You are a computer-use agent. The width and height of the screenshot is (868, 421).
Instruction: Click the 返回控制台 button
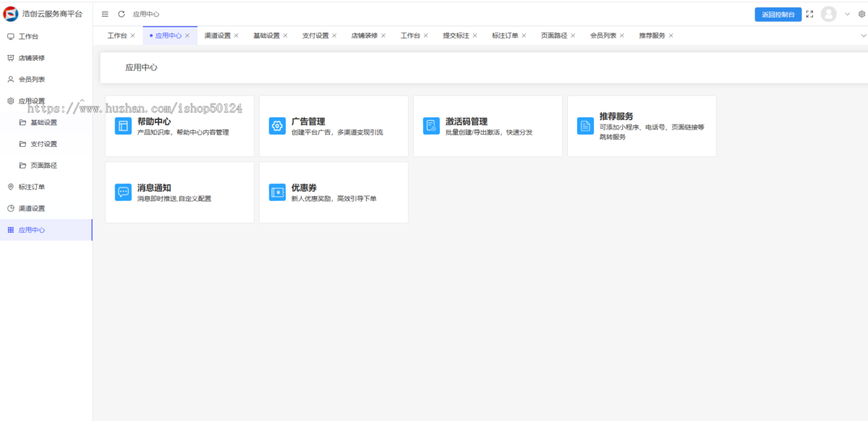point(778,14)
